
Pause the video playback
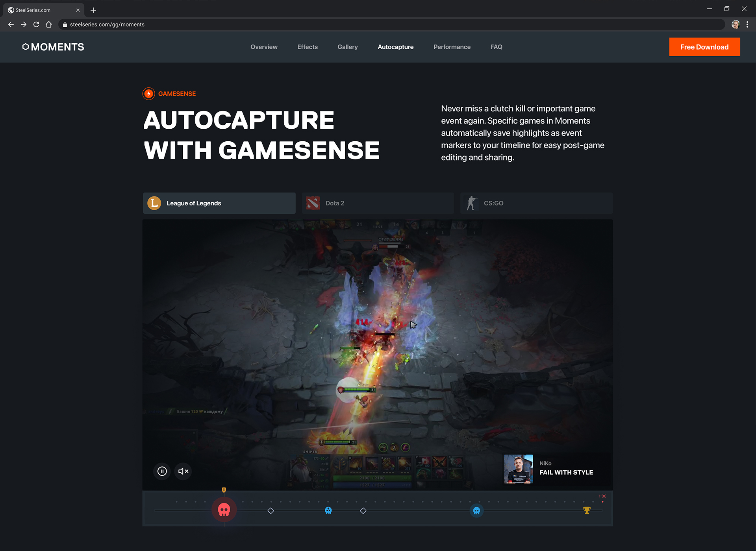click(x=162, y=471)
